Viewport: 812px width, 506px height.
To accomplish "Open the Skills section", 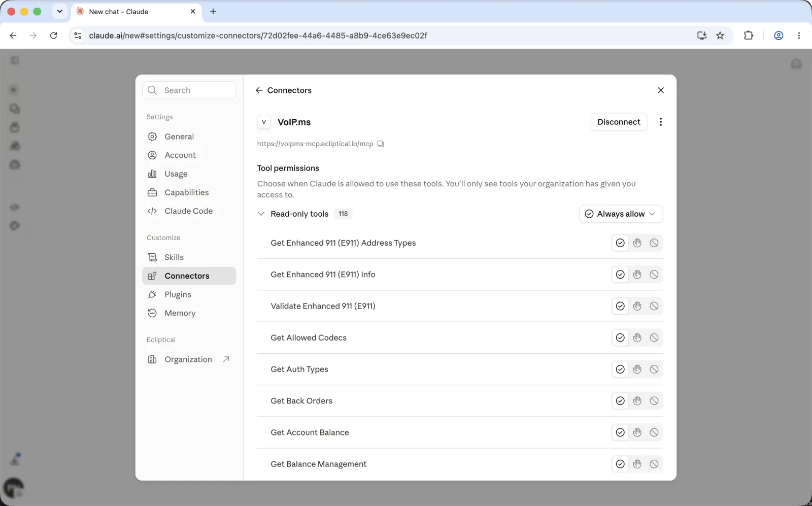I will click(x=189, y=257).
